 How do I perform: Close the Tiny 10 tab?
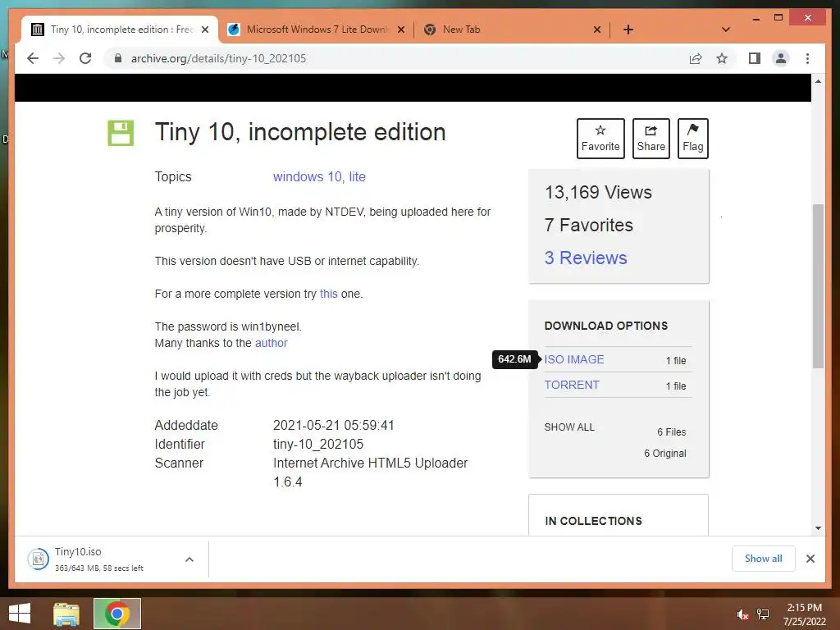pos(204,30)
